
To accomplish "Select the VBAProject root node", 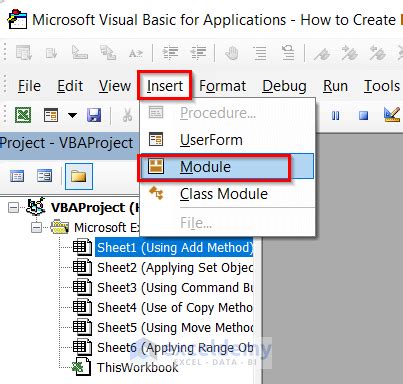I will click(95, 208).
